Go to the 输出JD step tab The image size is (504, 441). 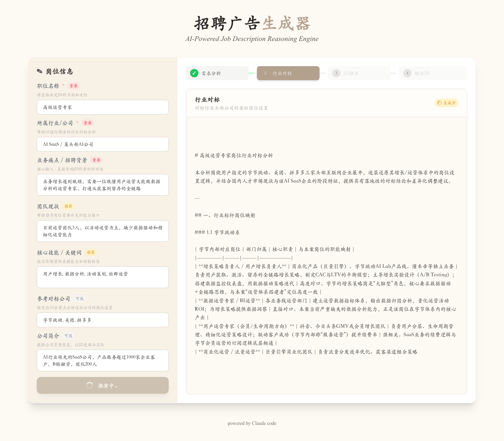point(433,73)
